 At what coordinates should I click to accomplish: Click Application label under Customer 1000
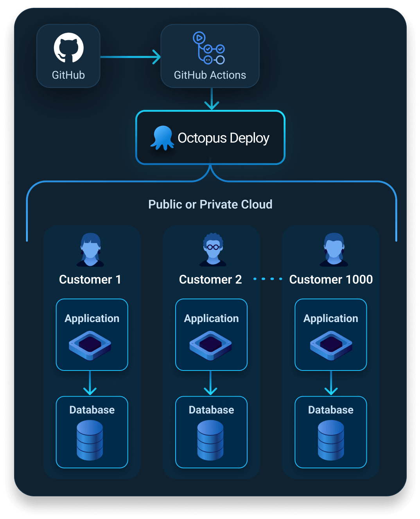pos(331,319)
